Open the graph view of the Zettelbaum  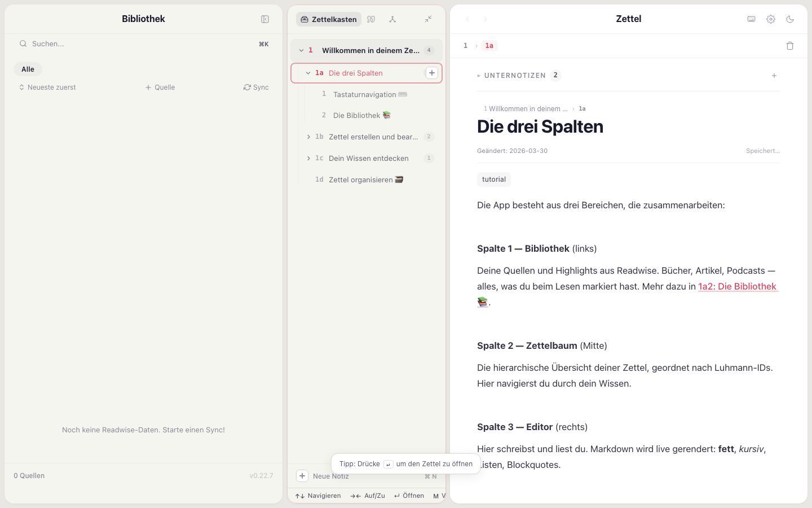pos(392,19)
